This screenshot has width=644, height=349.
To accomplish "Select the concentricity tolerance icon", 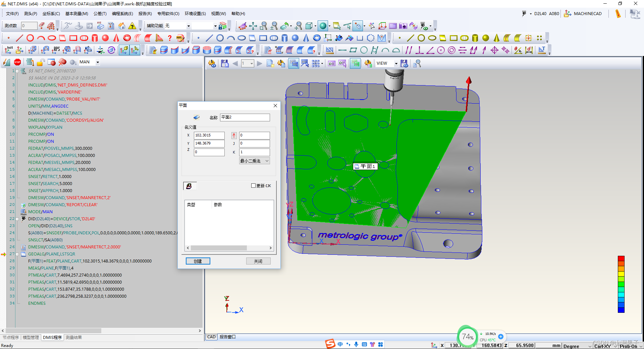I will [451, 50].
